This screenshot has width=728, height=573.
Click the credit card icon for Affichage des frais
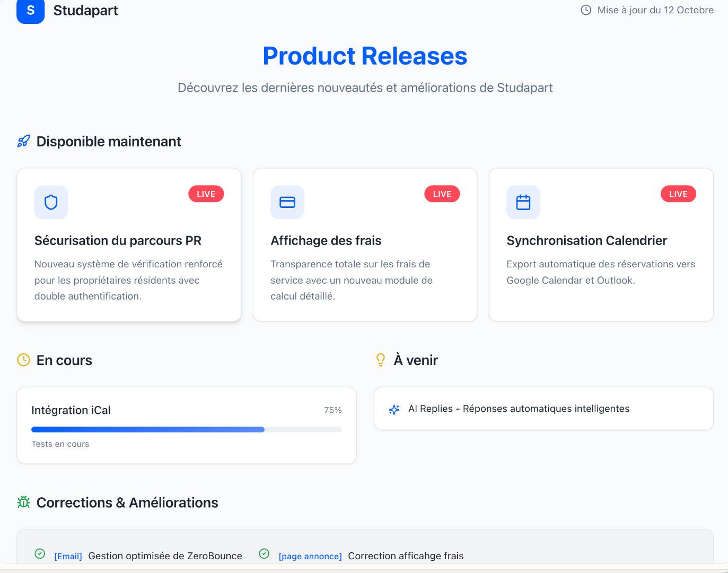[x=287, y=202]
